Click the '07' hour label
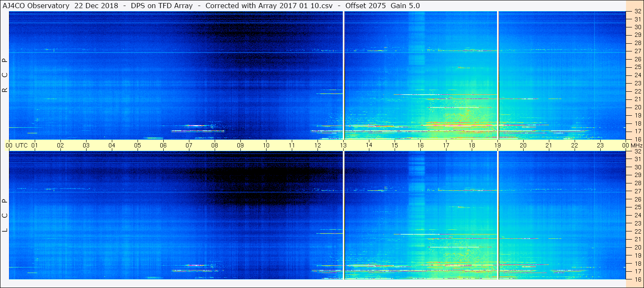This screenshot has height=288, width=644. point(189,145)
